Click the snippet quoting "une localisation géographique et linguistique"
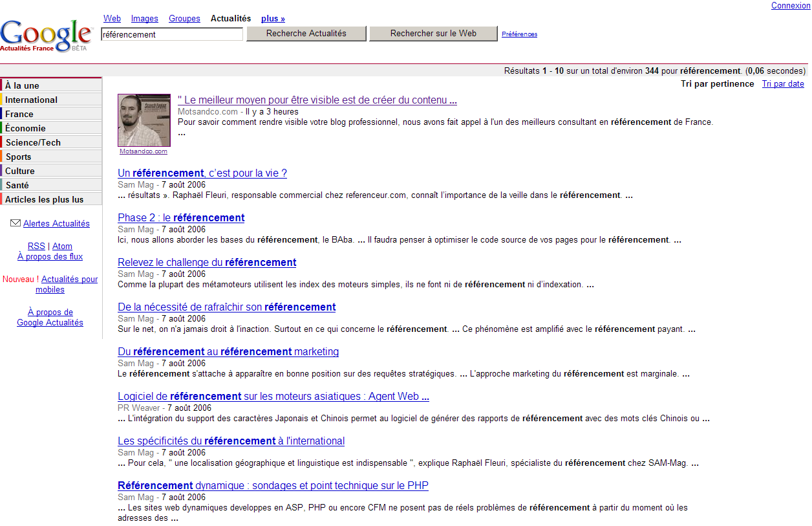Image resolution: width=812 pixels, height=526 pixels. tap(408, 463)
